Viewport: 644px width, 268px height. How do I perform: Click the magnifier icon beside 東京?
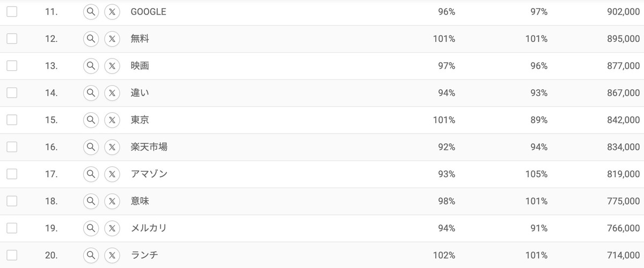(x=91, y=120)
